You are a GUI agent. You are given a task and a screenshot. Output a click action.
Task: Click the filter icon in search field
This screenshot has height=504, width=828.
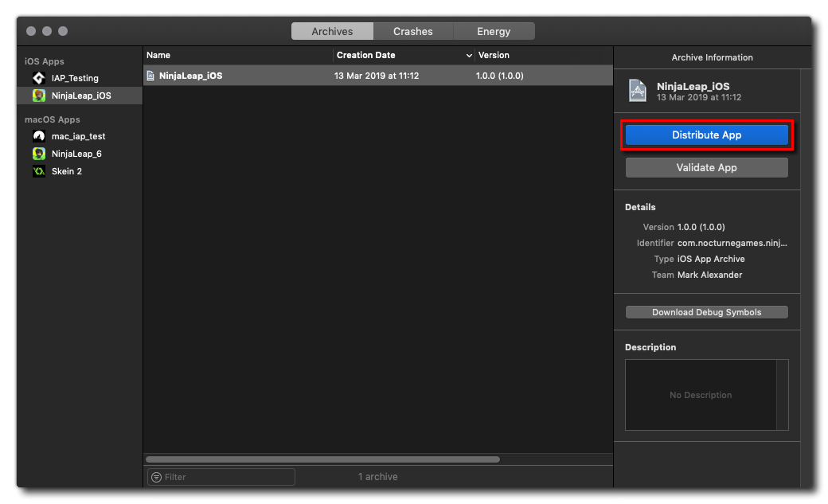pos(156,477)
